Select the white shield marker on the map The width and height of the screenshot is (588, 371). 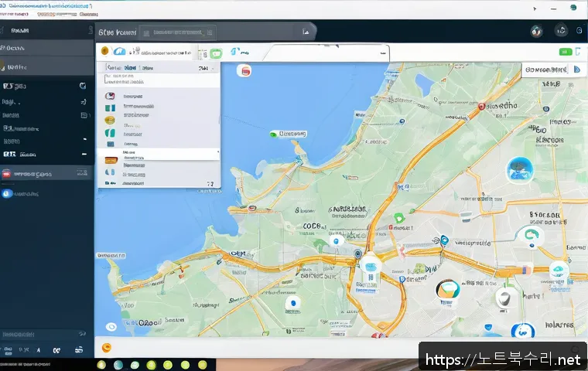click(x=507, y=298)
